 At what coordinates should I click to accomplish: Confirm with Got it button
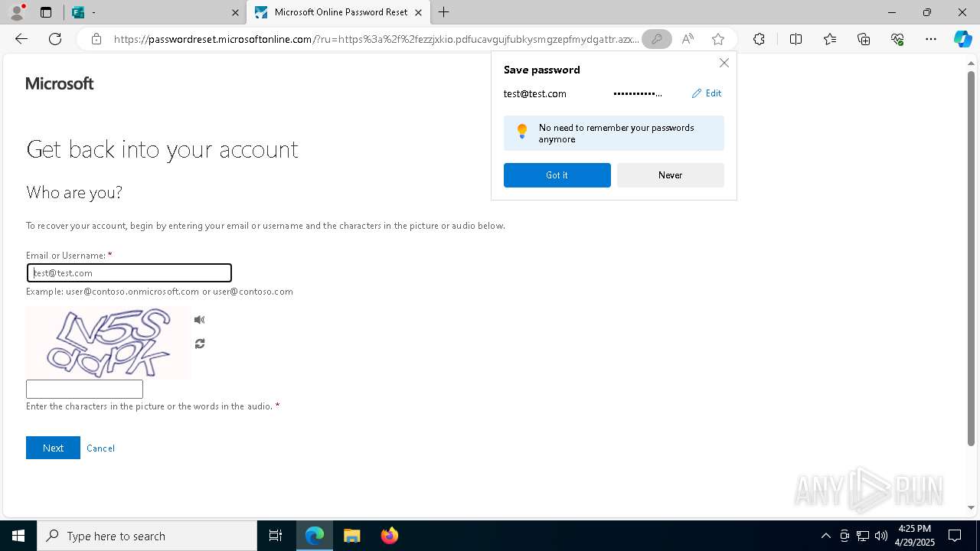tap(557, 175)
